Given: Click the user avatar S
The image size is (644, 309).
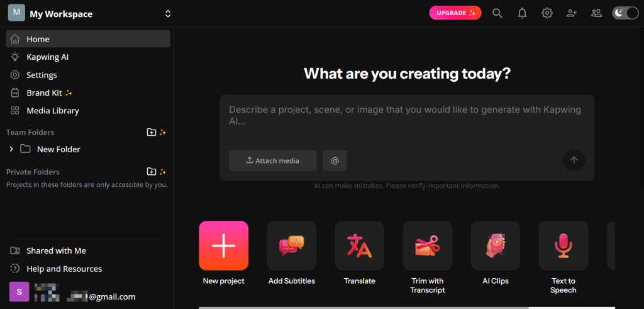Looking at the screenshot, I should 19,292.
